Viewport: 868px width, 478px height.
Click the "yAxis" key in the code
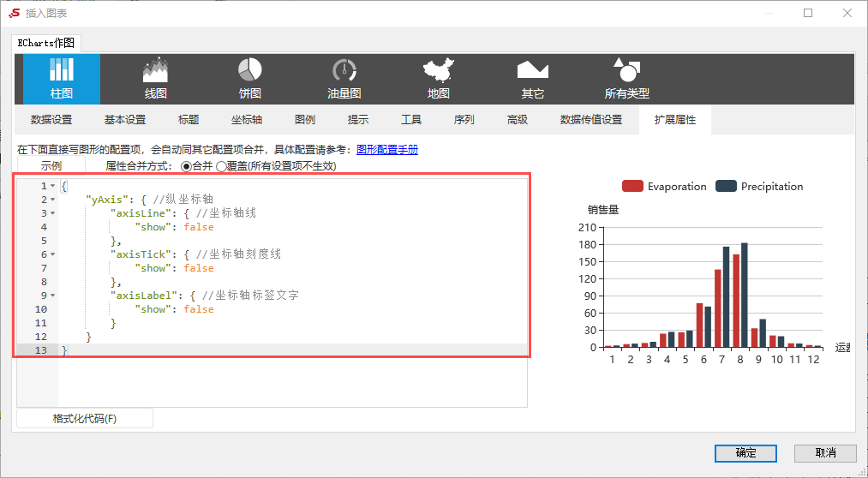coord(107,200)
